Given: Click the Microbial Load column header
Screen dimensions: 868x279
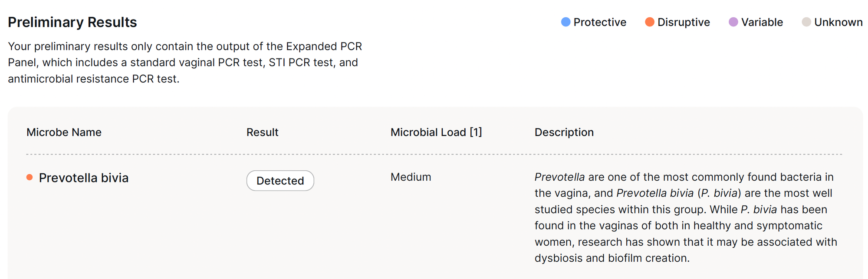Looking at the screenshot, I should tap(428, 132).
